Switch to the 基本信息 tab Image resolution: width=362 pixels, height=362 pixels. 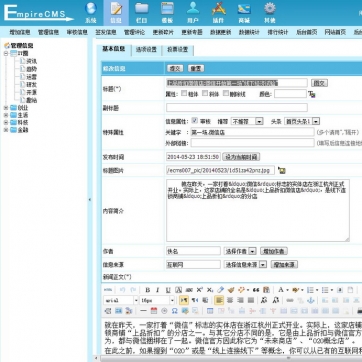pos(113,49)
